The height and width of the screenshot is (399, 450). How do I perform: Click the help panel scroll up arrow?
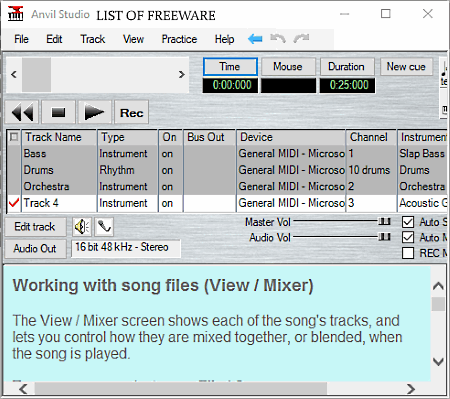438,286
